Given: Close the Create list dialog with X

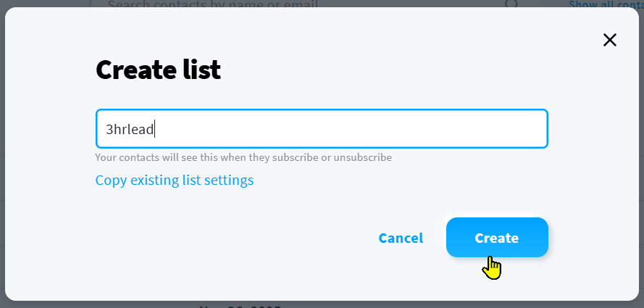Looking at the screenshot, I should [x=610, y=40].
